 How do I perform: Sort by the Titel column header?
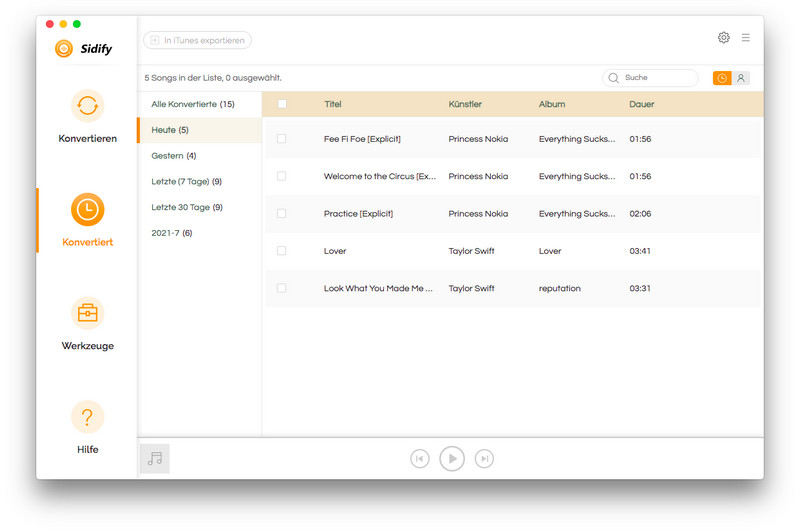coord(333,104)
